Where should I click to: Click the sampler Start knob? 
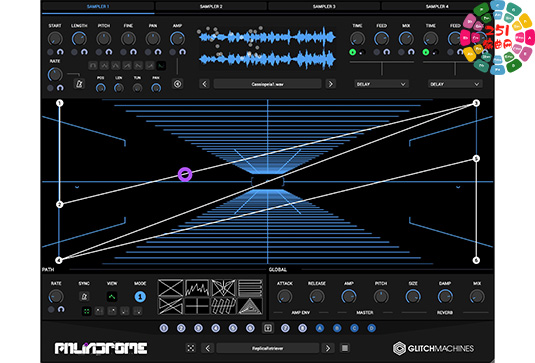coord(55,39)
